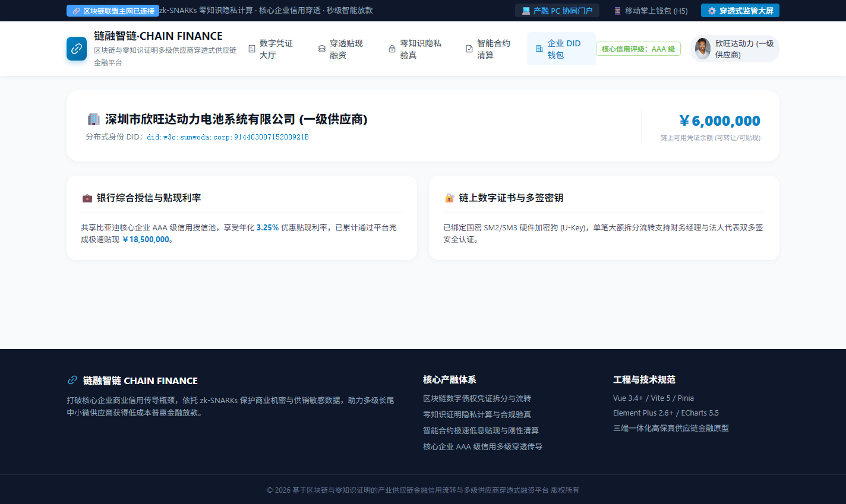Launch 穿透式监管大屏 button
This screenshot has width=846, height=504.
pyautogui.click(x=740, y=11)
